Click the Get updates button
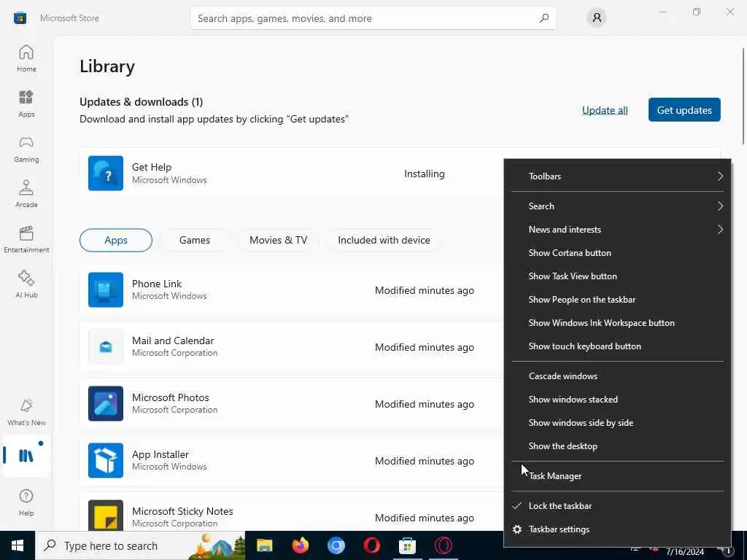This screenshot has height=560, width=747. (684, 110)
